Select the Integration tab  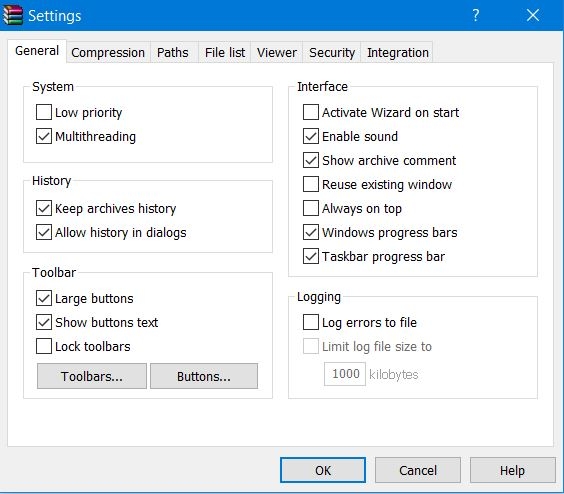[x=398, y=53]
